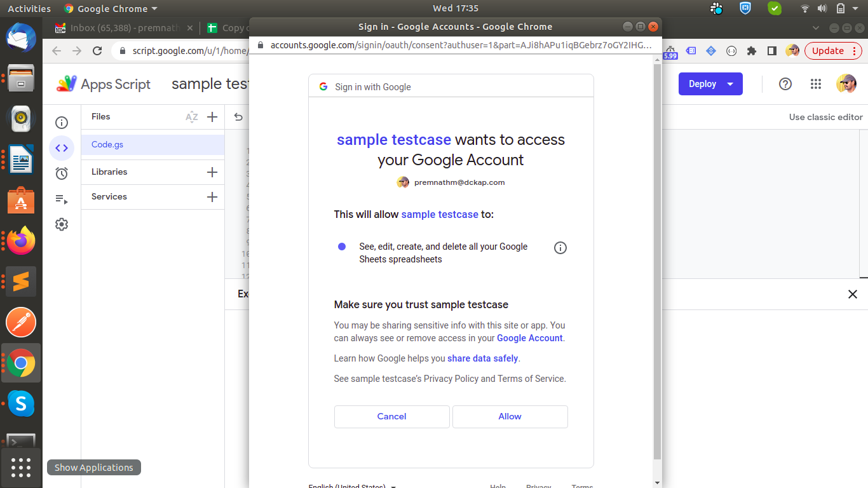Viewport: 868px width, 488px height.
Task: Click the Show Applications grid button
Action: pos(21,468)
